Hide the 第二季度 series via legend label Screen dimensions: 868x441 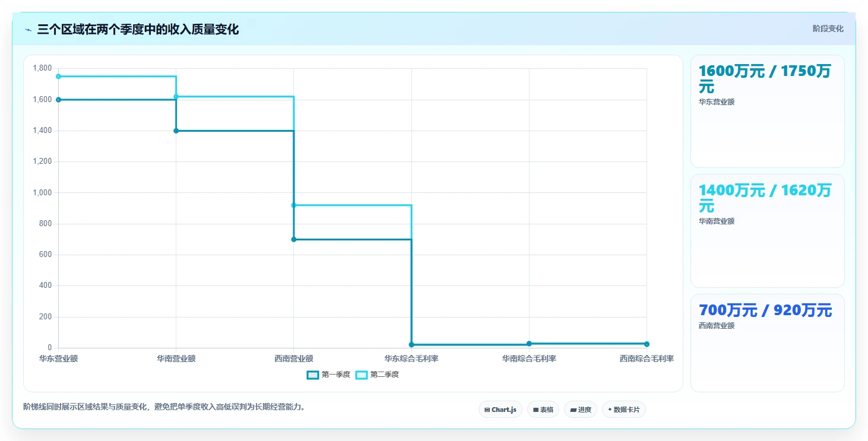click(x=385, y=375)
